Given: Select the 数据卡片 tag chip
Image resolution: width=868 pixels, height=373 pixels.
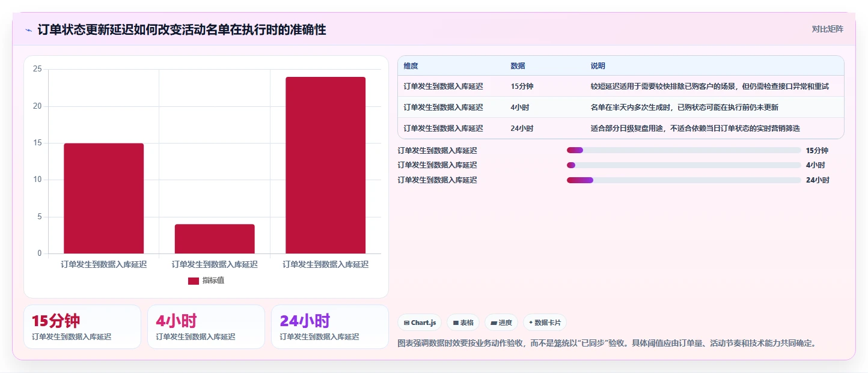Looking at the screenshot, I should 545,323.
